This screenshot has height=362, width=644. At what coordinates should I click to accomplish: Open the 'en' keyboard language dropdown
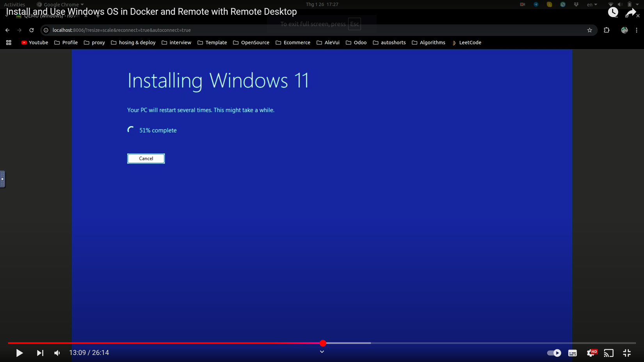(x=591, y=4)
